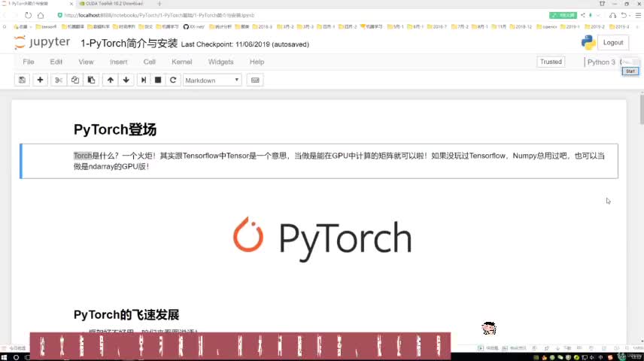Run the current cell button

(144, 80)
